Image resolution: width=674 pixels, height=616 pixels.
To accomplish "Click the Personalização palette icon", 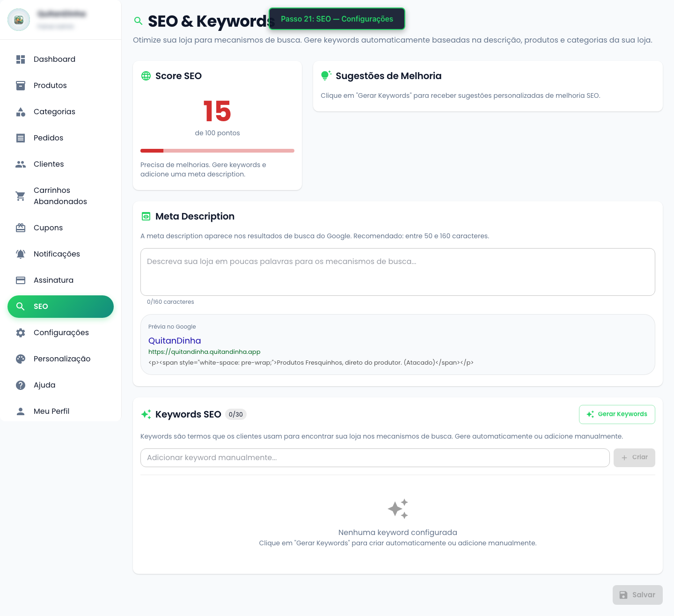I will click(21, 359).
